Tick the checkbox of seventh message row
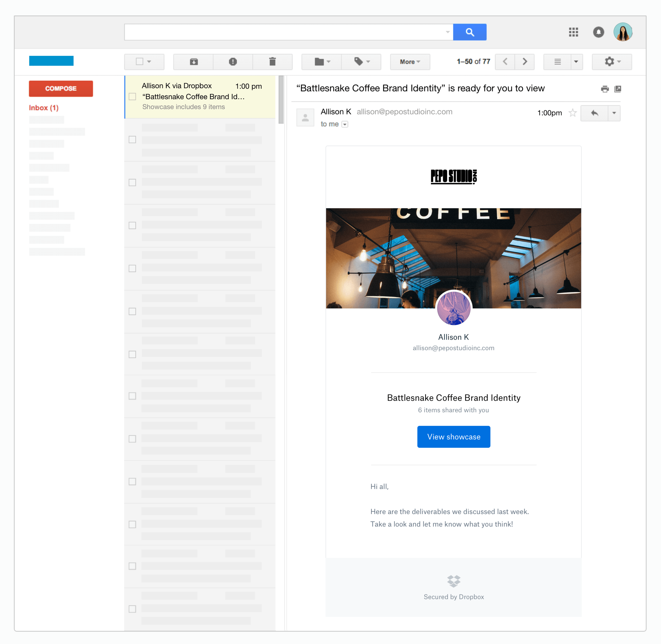The height and width of the screenshot is (644, 661). coord(132,354)
